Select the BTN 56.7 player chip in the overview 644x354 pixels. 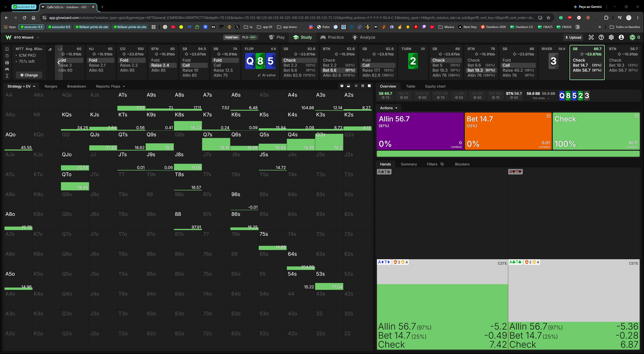(514, 95)
